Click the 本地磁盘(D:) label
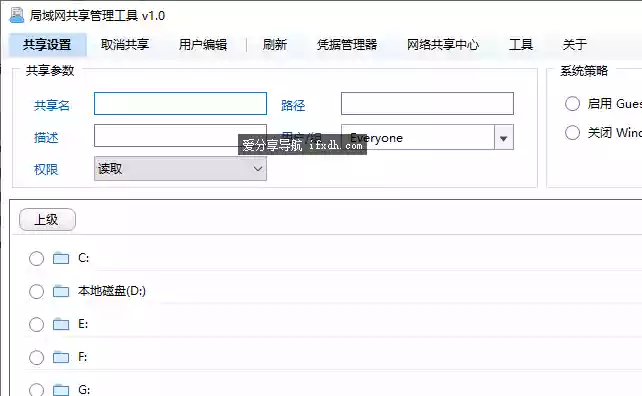Viewport: 642px width, 396px height. pyautogui.click(x=112, y=291)
